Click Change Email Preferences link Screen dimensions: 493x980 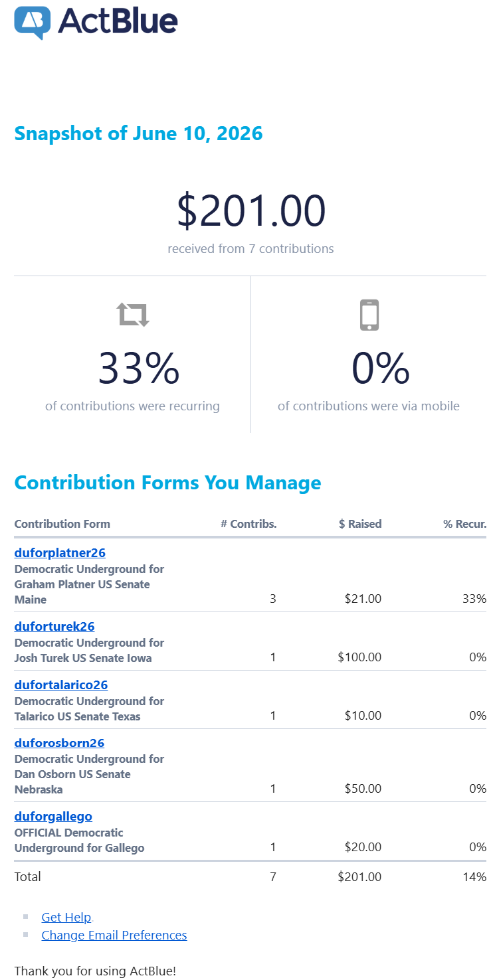pyautogui.click(x=114, y=935)
